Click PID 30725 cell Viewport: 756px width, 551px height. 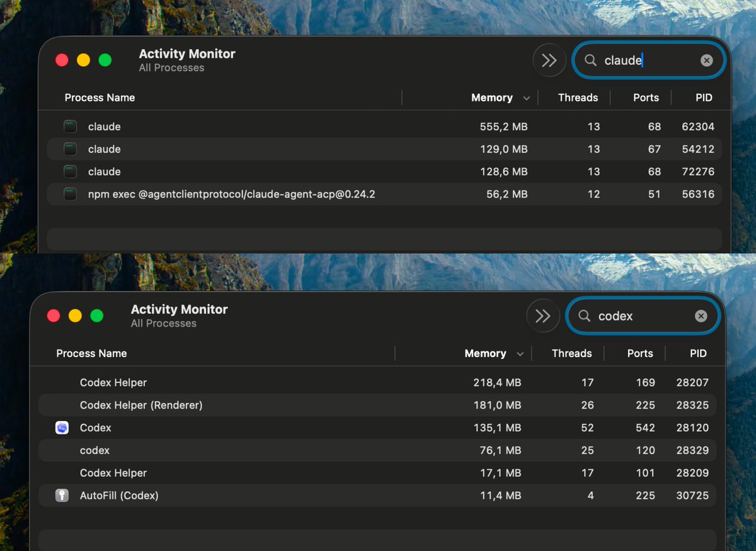(692, 496)
